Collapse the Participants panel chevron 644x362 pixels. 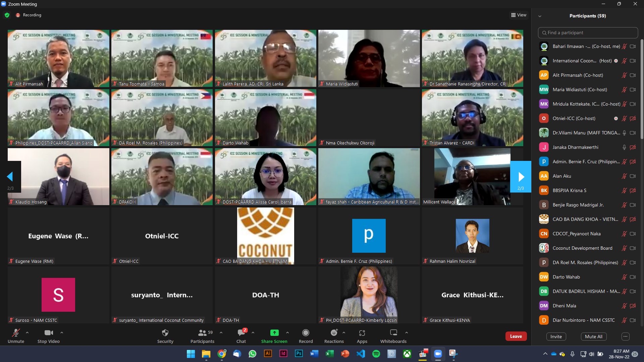tap(540, 16)
